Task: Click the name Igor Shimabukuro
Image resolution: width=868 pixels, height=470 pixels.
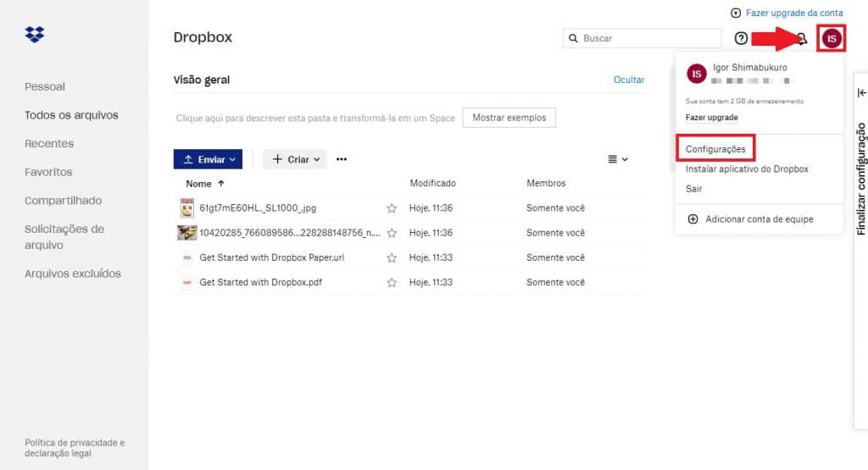Action: (749, 68)
